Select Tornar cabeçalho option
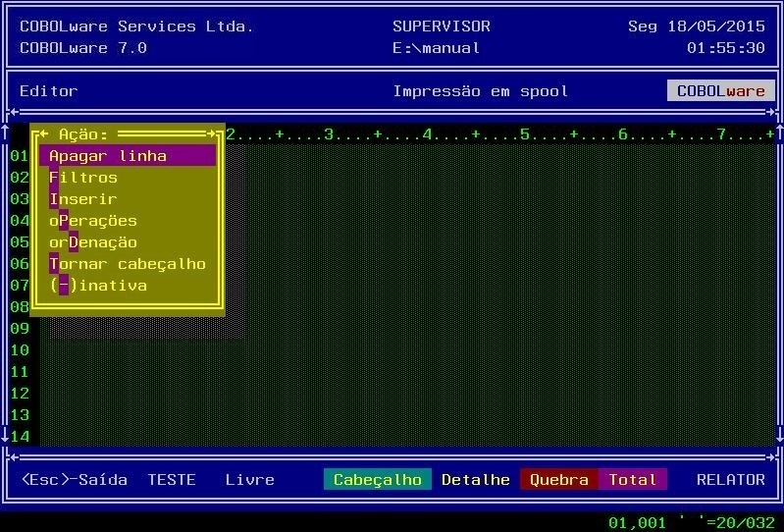Image resolution: width=784 pixels, height=532 pixels. tap(128, 264)
